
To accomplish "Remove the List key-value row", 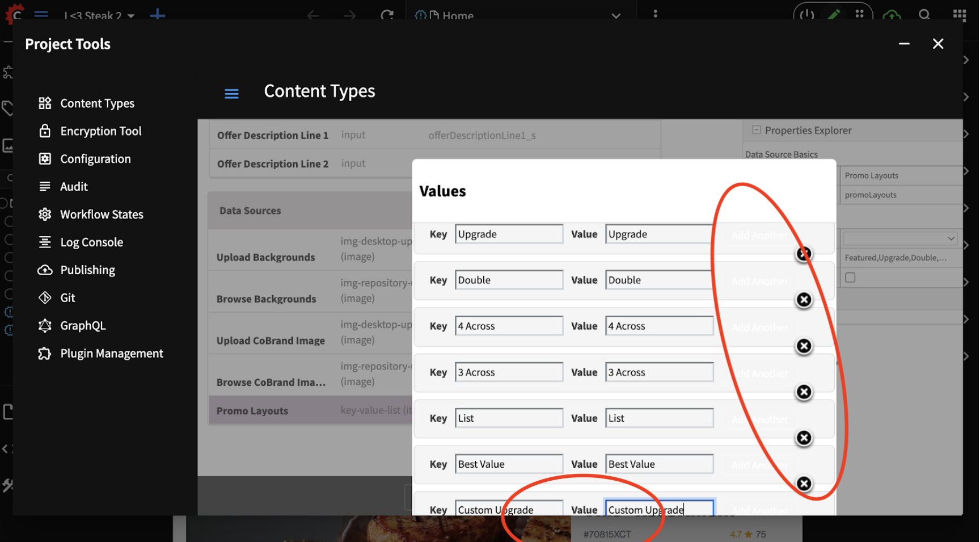I will pos(804,438).
